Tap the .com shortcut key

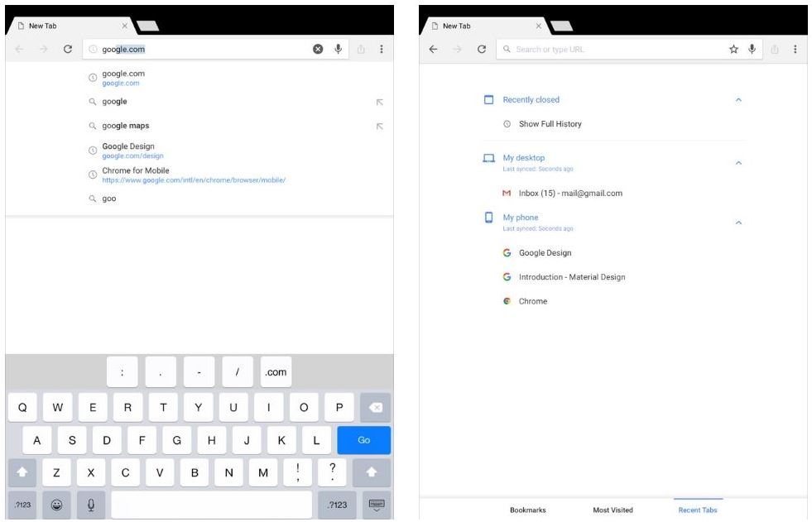[276, 372]
